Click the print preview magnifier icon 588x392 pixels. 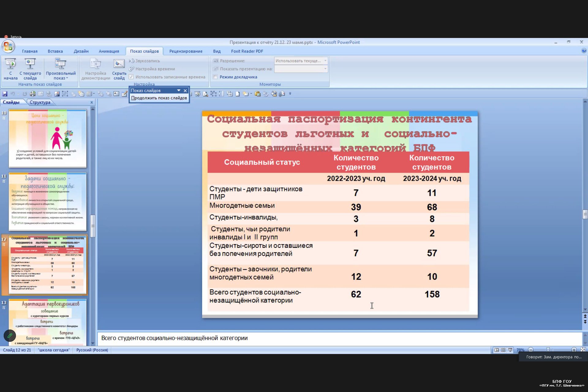pos(205,94)
